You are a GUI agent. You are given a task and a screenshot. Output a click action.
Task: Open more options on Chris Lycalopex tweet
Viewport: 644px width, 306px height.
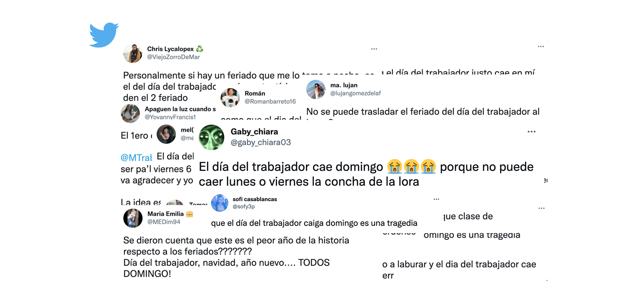374,49
